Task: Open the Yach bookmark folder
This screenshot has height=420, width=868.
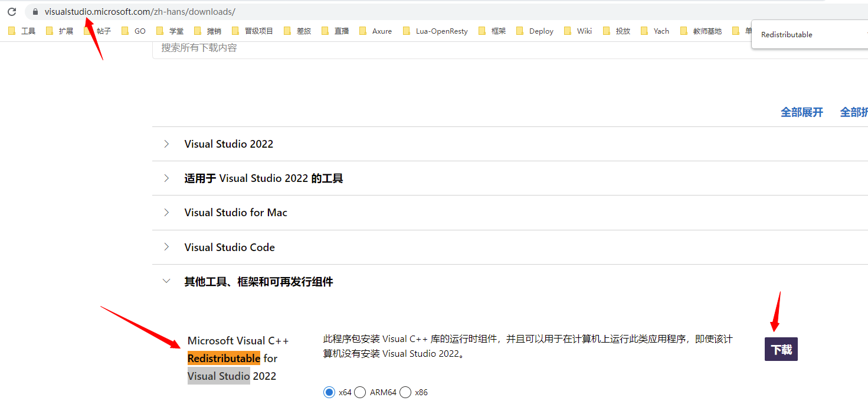Action: click(x=655, y=31)
